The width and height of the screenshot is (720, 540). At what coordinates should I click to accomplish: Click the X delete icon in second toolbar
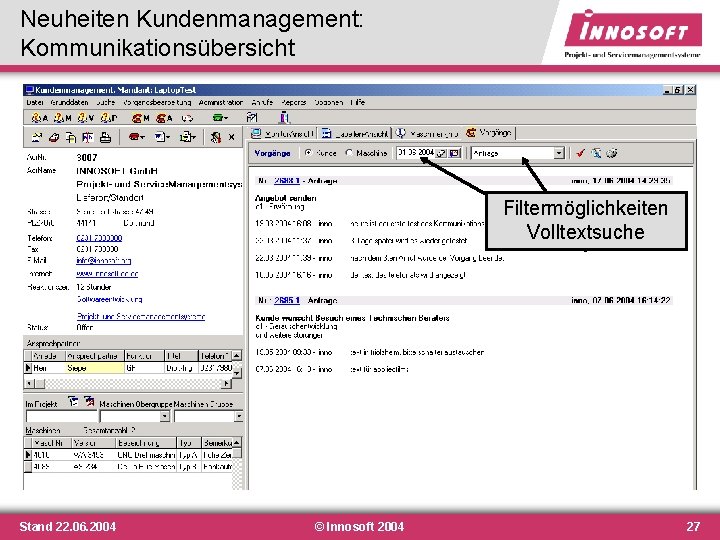click(231, 137)
